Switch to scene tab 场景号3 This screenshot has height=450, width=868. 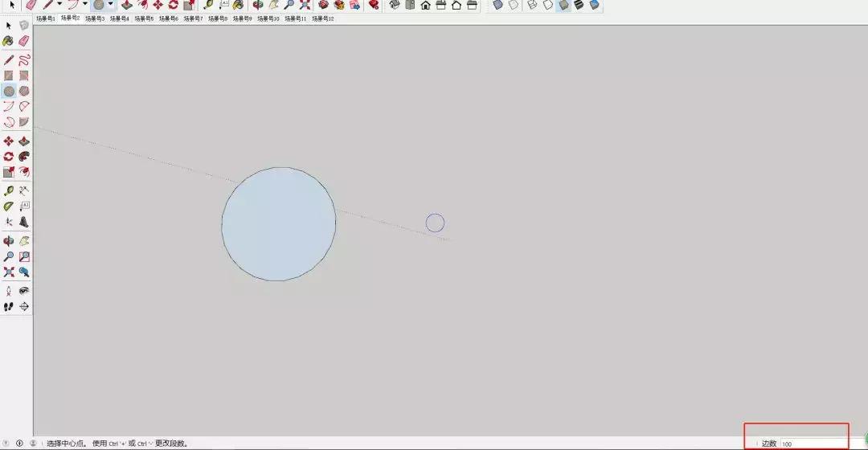pyautogui.click(x=95, y=18)
